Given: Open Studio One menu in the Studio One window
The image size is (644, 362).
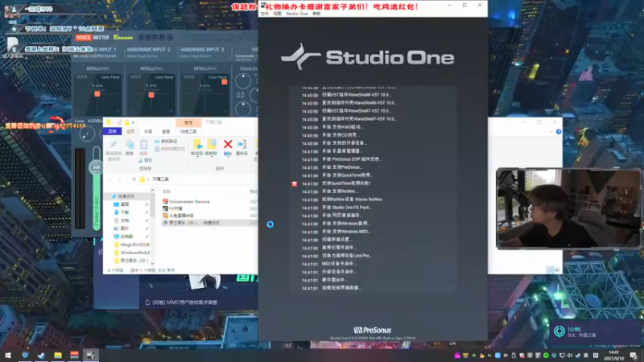Looking at the screenshot, I should [x=296, y=14].
